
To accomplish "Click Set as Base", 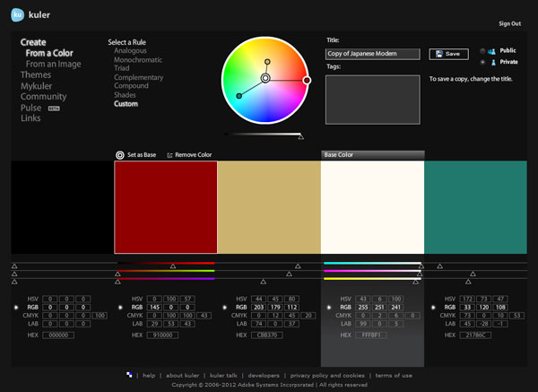I will pos(142,155).
